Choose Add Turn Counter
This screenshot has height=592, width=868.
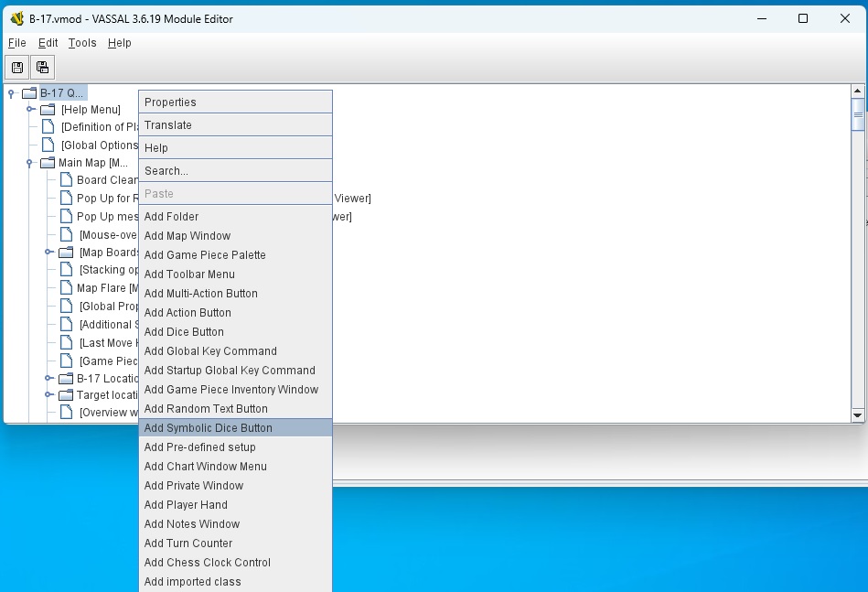click(235, 544)
